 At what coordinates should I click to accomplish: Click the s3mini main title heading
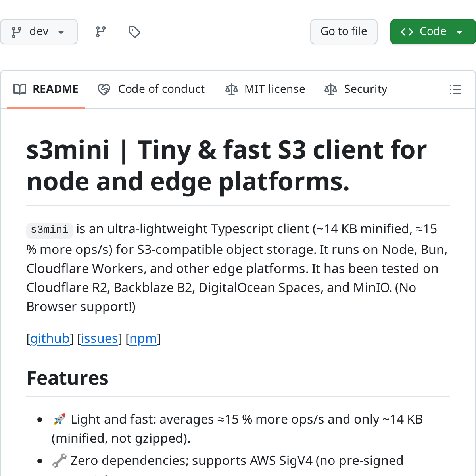tap(226, 166)
